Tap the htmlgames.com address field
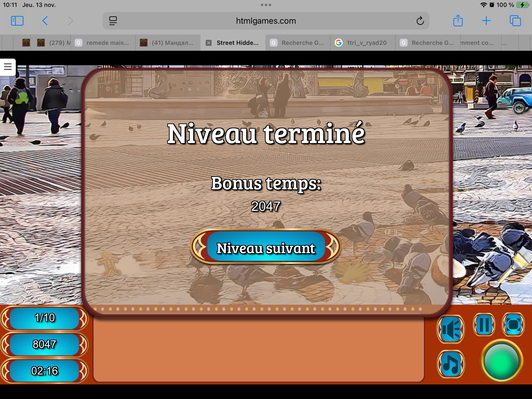This screenshot has height=399, width=532. tap(266, 21)
